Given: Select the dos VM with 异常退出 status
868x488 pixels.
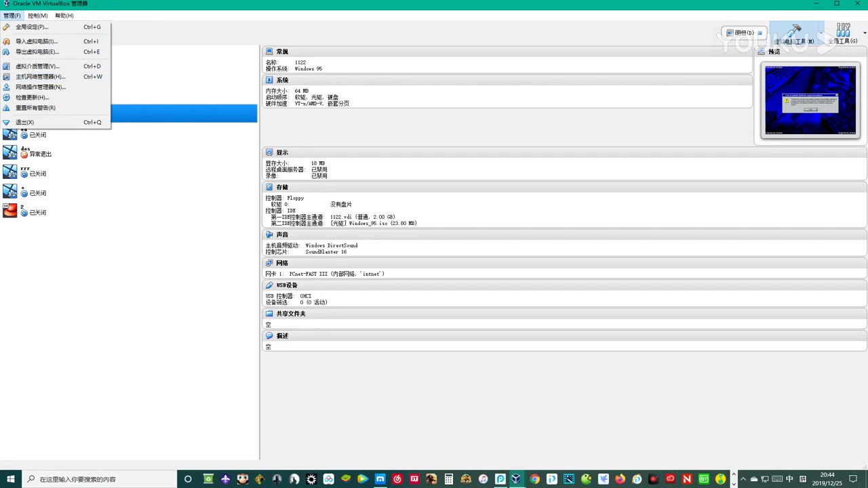Looking at the screenshot, I should [x=129, y=151].
